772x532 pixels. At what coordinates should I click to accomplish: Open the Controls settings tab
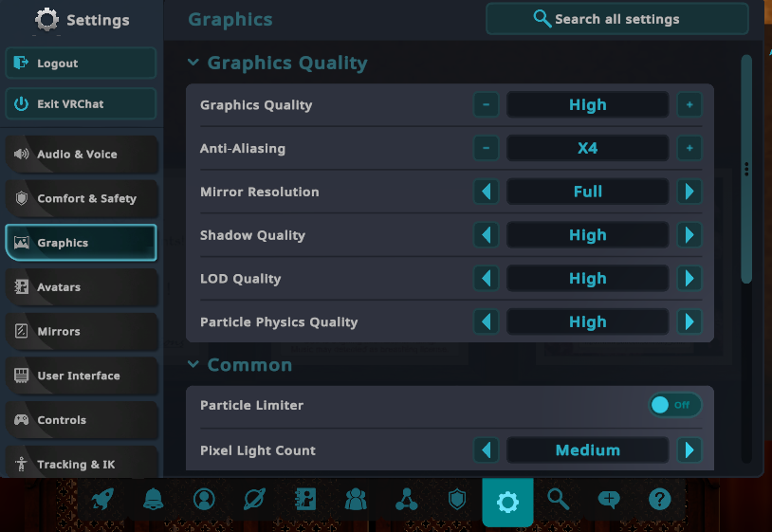(x=82, y=420)
